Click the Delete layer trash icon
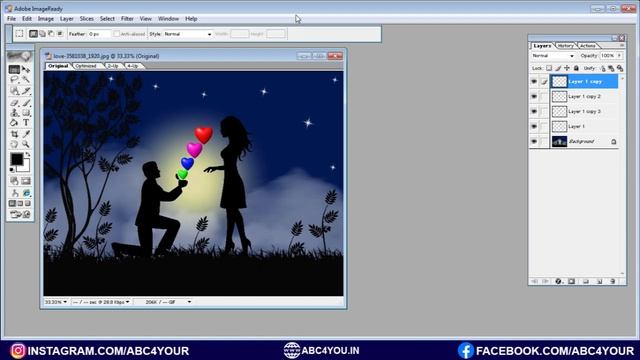Image resolution: width=640 pixels, height=360 pixels. point(613,281)
